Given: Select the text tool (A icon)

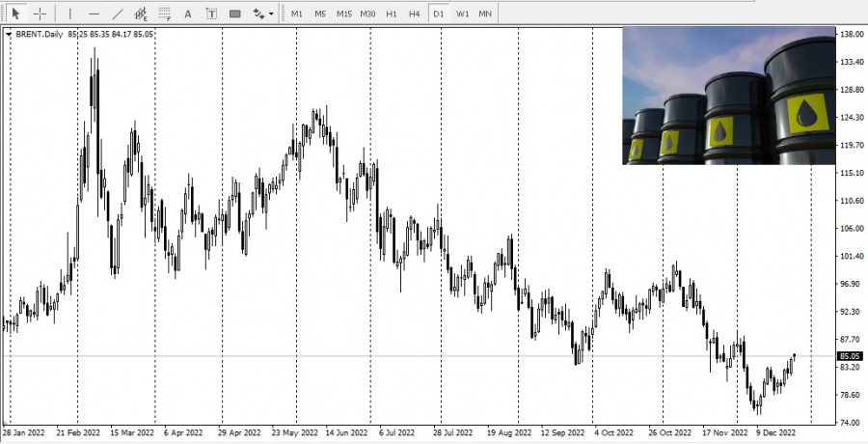Looking at the screenshot, I should (x=188, y=14).
